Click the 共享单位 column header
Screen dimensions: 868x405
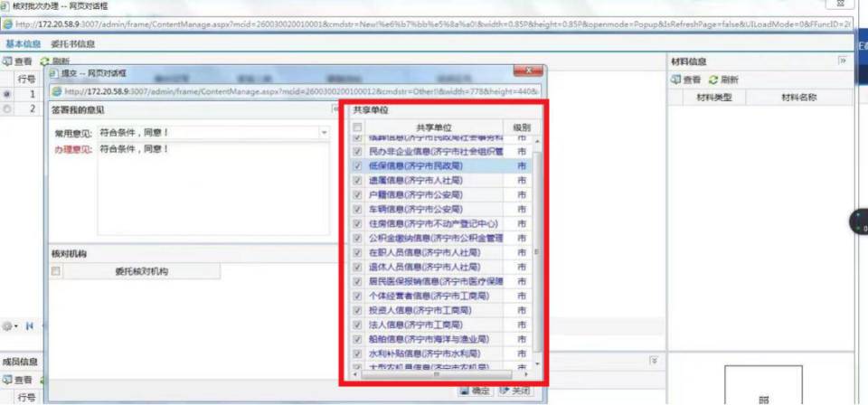coord(433,127)
